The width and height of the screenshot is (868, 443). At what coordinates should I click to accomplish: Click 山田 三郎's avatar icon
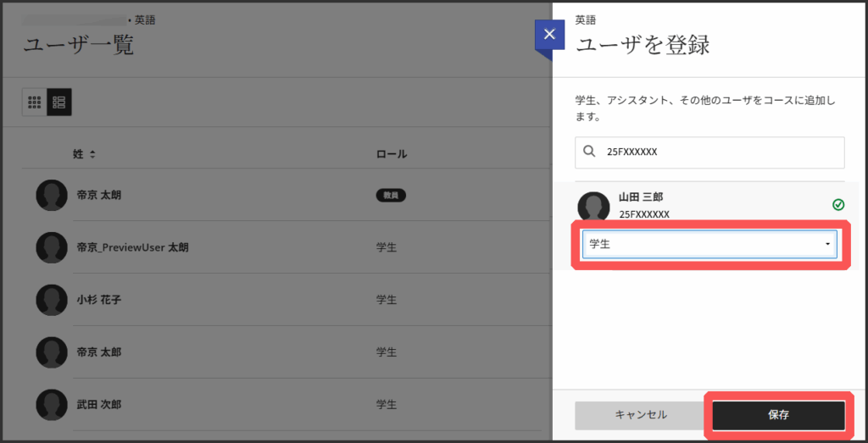pos(593,207)
